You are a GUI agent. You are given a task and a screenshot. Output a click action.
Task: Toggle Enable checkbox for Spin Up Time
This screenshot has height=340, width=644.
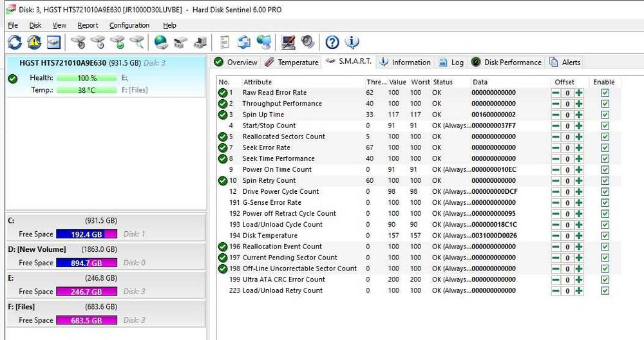coord(605,115)
